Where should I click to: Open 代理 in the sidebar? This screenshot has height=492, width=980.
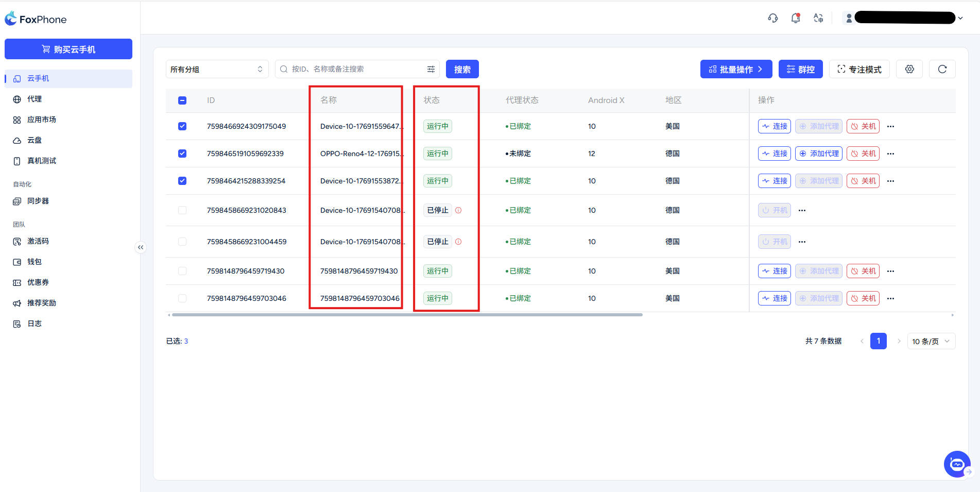click(x=35, y=99)
